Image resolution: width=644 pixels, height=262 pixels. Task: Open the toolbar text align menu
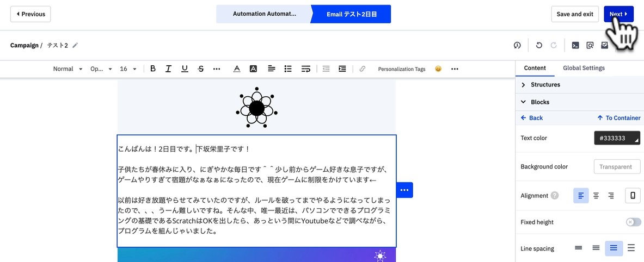coord(272,69)
